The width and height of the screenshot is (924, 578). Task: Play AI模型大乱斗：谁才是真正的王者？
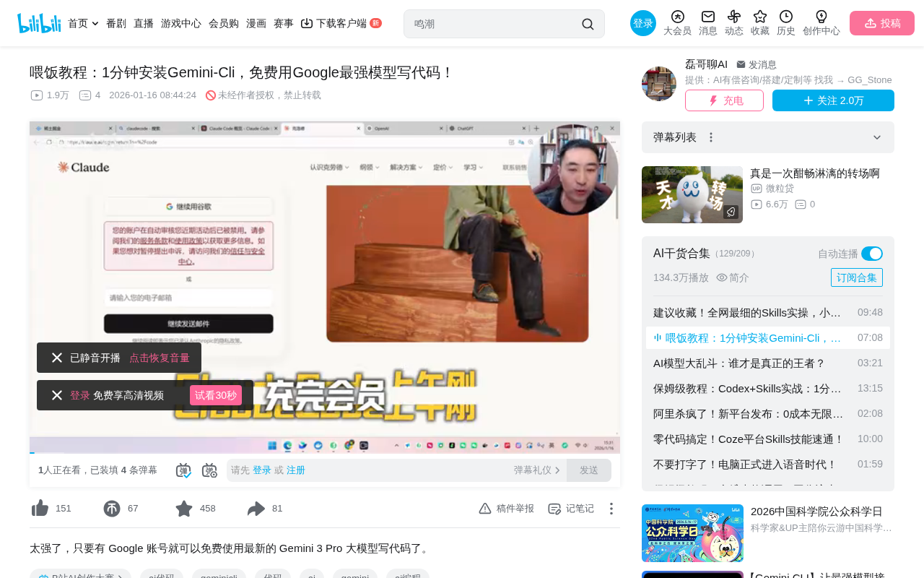pyautogui.click(x=768, y=363)
